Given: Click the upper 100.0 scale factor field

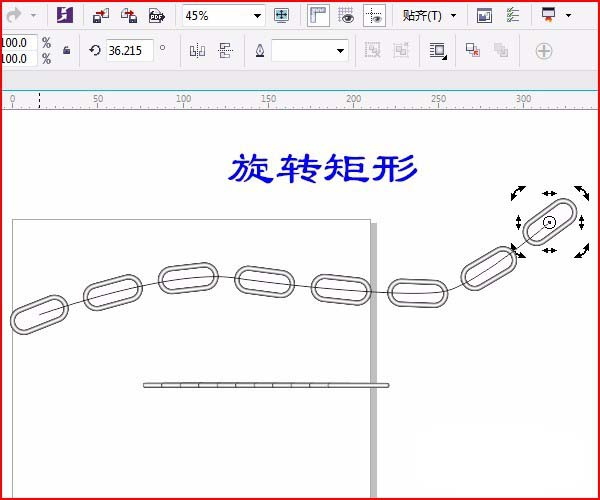Looking at the screenshot, I should (x=19, y=42).
